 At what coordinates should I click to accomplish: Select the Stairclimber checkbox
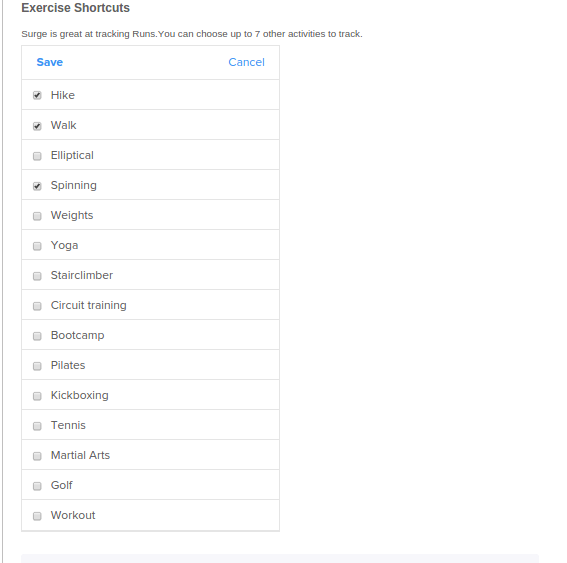(37, 276)
